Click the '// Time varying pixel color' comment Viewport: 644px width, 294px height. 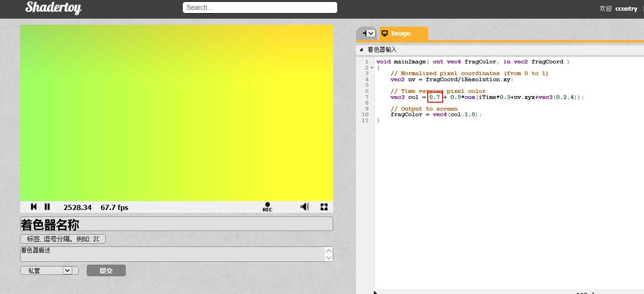coord(438,91)
